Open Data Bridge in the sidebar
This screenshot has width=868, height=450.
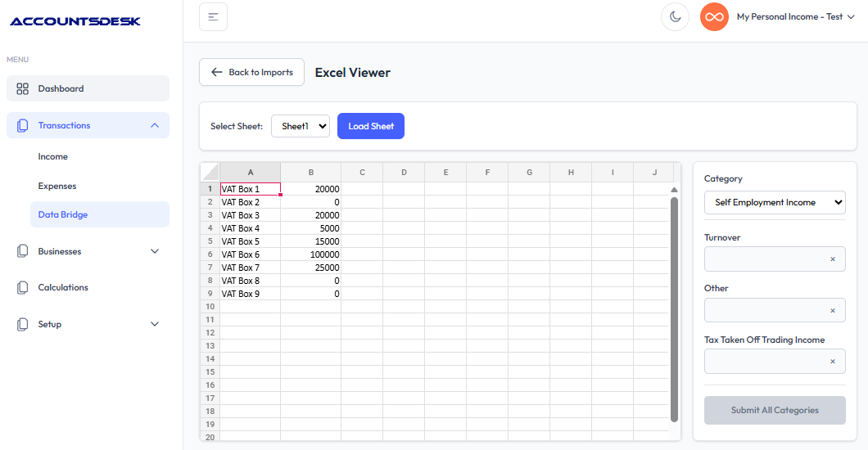click(x=100, y=214)
